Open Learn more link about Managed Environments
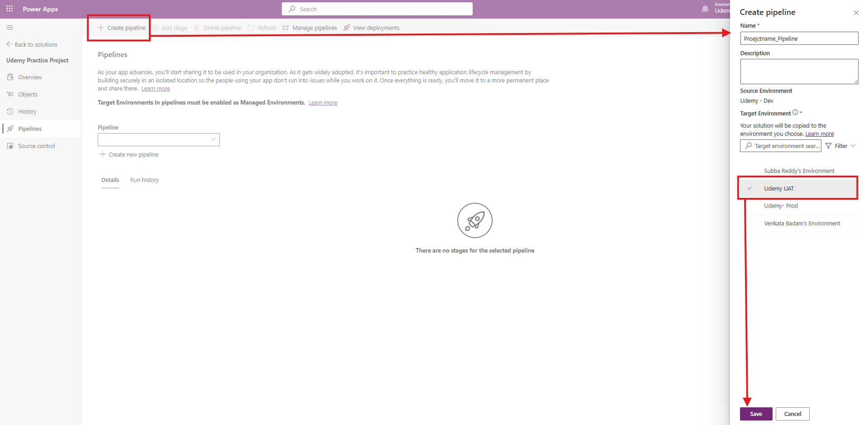This screenshot has width=868, height=425. pyautogui.click(x=323, y=103)
